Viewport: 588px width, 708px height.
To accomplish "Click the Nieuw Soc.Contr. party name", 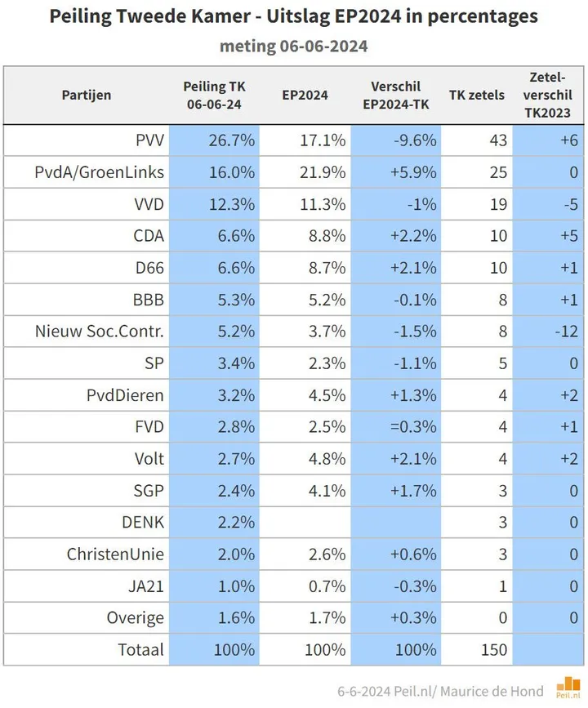I will coord(100,332).
